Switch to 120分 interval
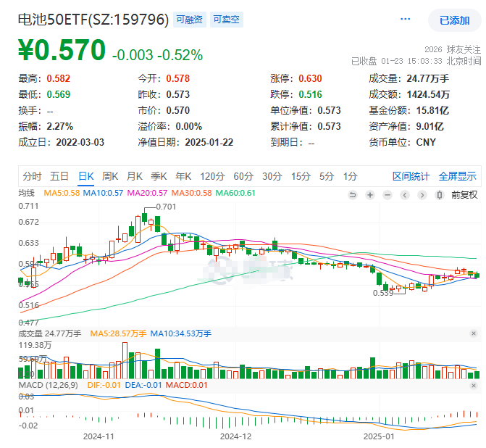 point(212,176)
